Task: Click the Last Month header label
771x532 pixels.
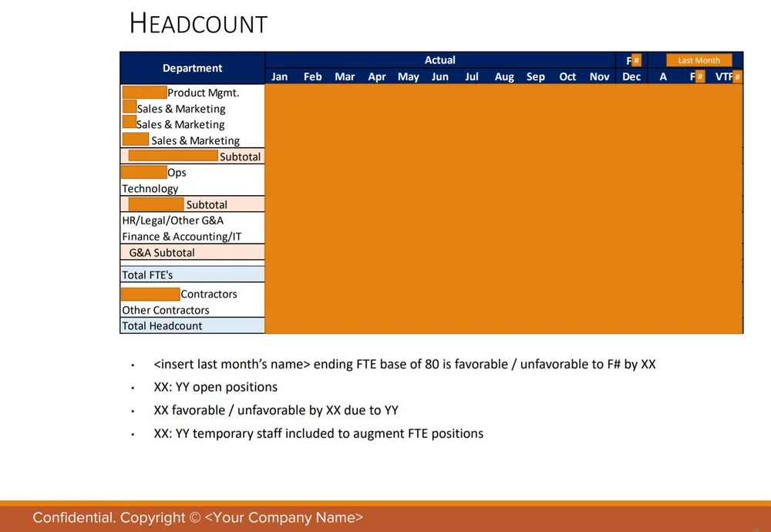Action: 699,60
